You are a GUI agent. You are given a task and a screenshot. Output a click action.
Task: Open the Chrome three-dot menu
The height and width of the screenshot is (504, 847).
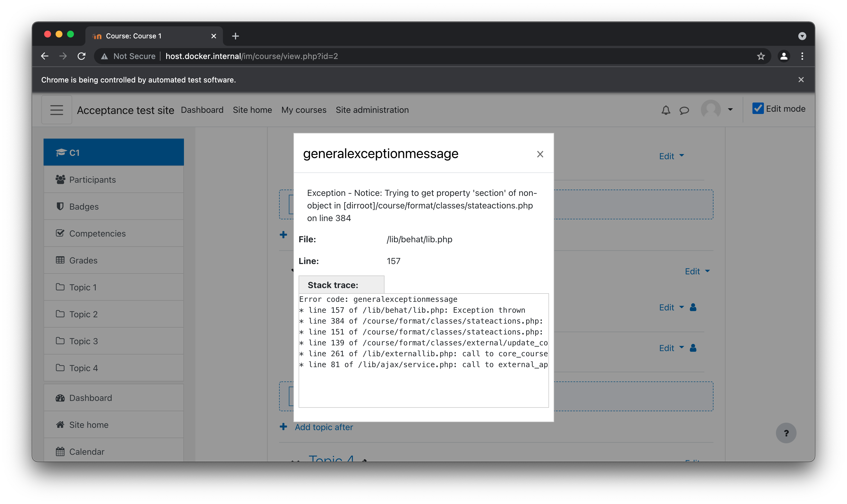click(x=802, y=56)
